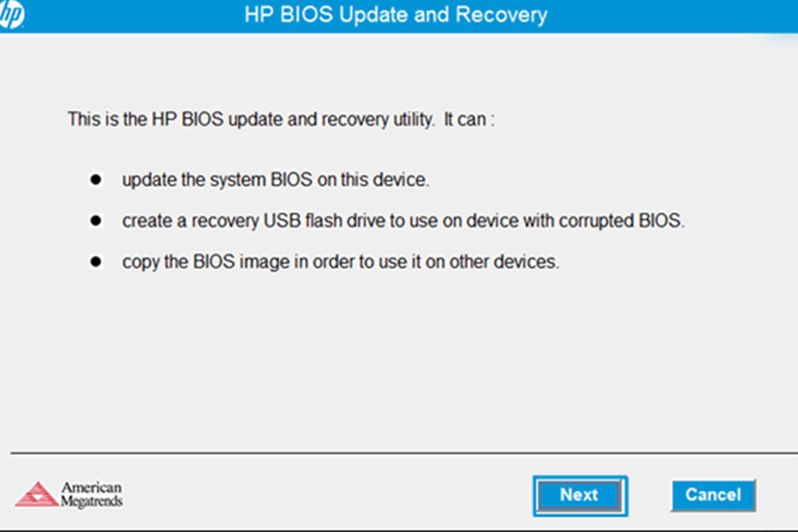Click the HP BIOS Update and Recovery title
Image resolution: width=798 pixels, height=532 pixels.
[x=396, y=15]
